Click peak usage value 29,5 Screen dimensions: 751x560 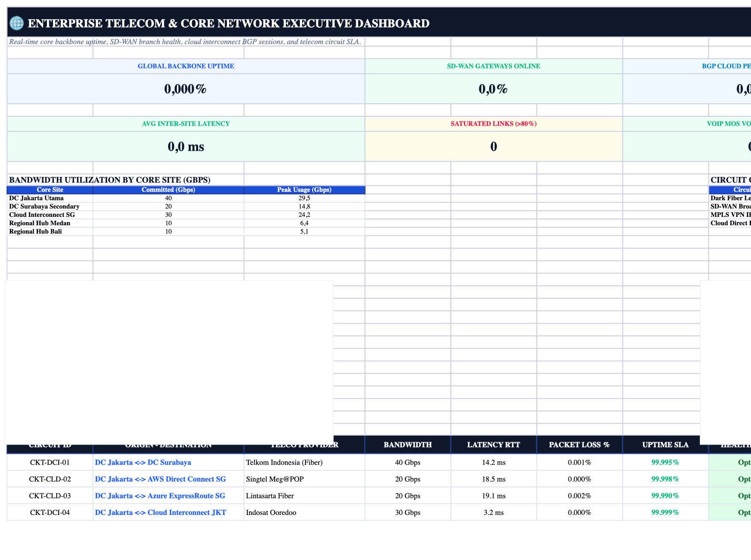click(x=304, y=198)
